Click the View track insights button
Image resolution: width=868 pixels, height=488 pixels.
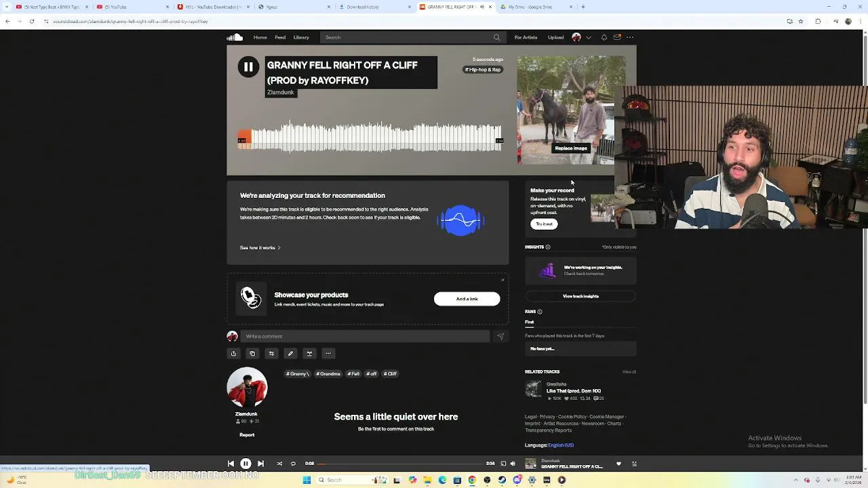580,296
